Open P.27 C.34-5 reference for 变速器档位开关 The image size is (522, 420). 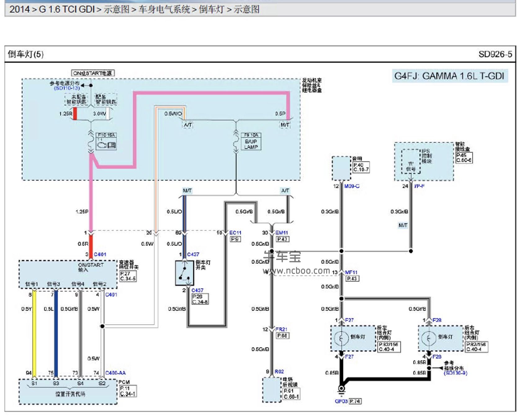128,276
